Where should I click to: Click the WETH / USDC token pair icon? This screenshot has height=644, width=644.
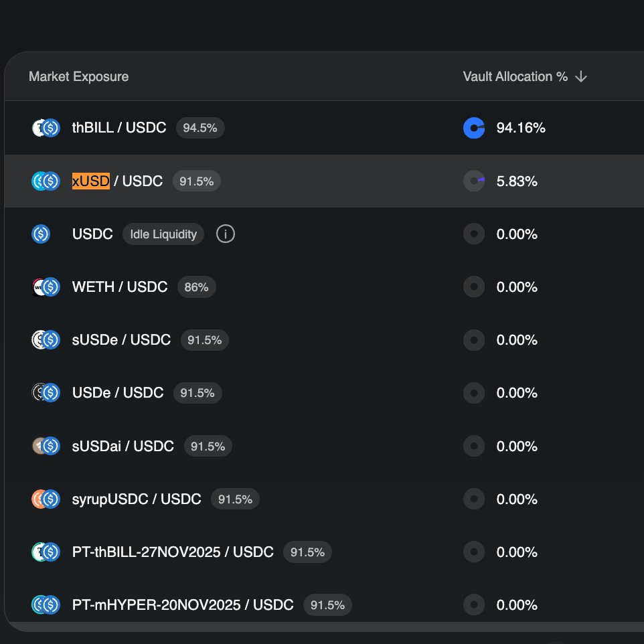coord(46,287)
